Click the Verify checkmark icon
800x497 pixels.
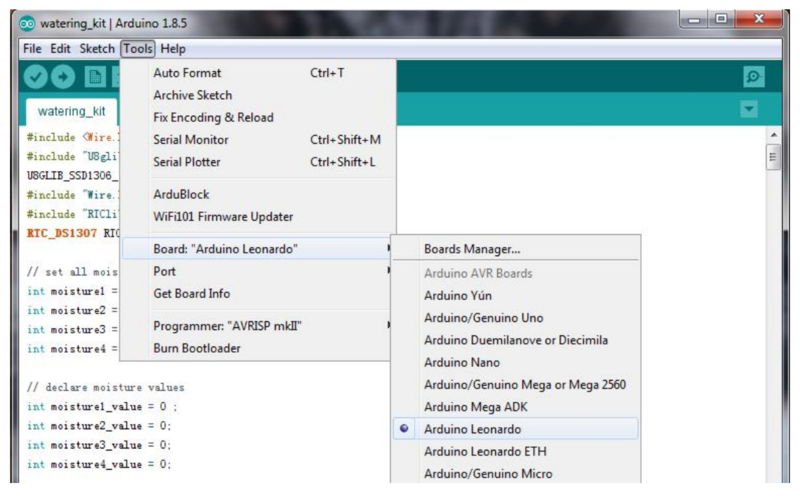(x=35, y=77)
